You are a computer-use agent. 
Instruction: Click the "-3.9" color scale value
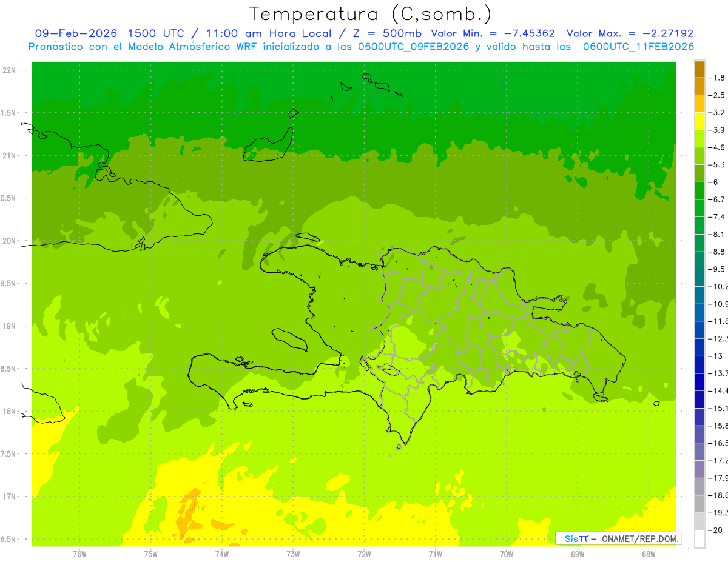[716, 130]
